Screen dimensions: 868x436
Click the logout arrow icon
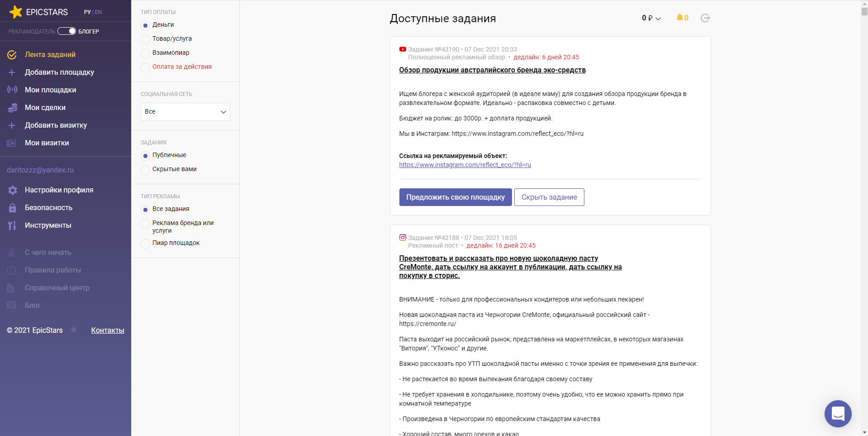705,18
